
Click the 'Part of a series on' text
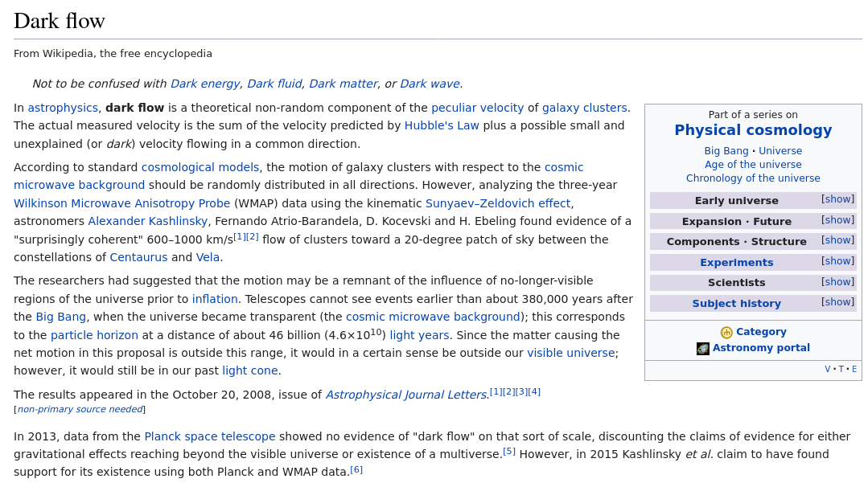(x=753, y=115)
